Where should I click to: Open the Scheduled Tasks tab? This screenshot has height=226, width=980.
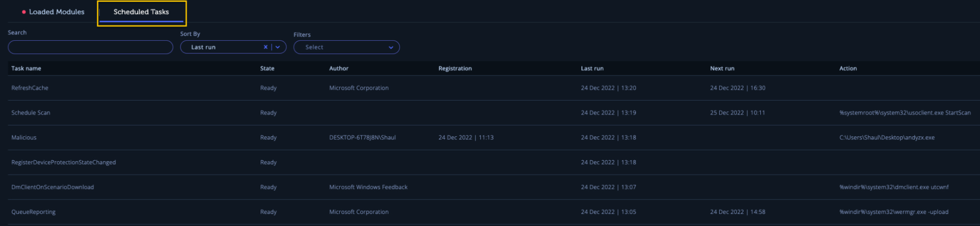[141, 12]
